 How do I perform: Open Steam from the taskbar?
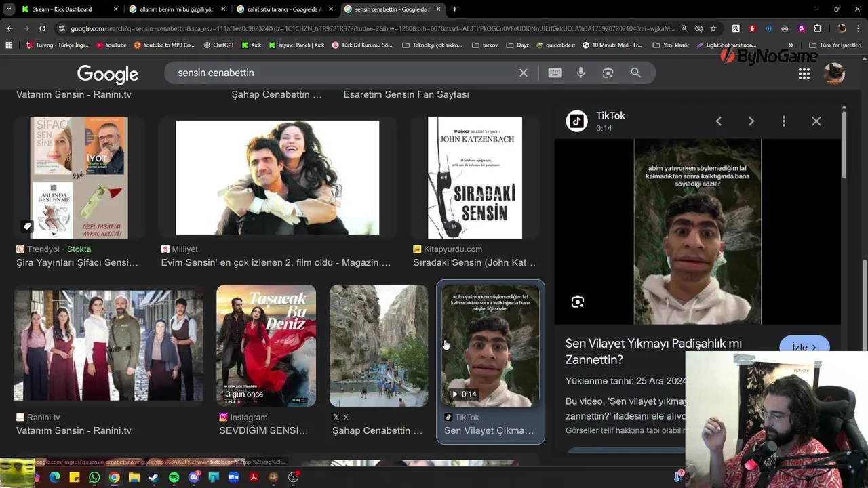pos(154,478)
